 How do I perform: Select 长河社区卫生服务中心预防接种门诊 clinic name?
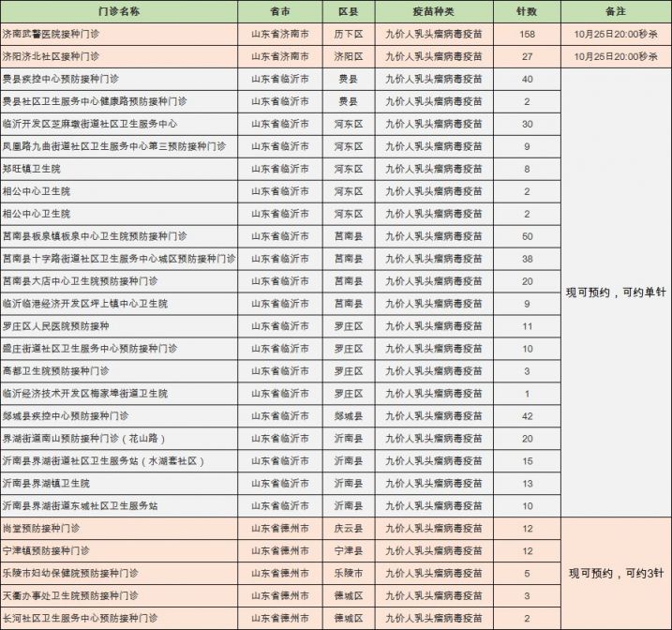(119, 619)
